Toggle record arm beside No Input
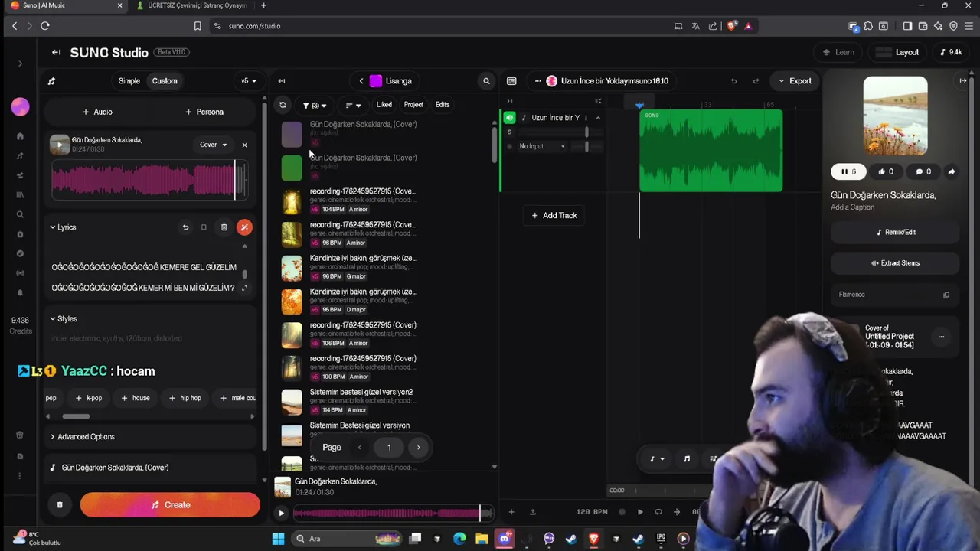The width and height of the screenshot is (980, 551). tap(510, 146)
